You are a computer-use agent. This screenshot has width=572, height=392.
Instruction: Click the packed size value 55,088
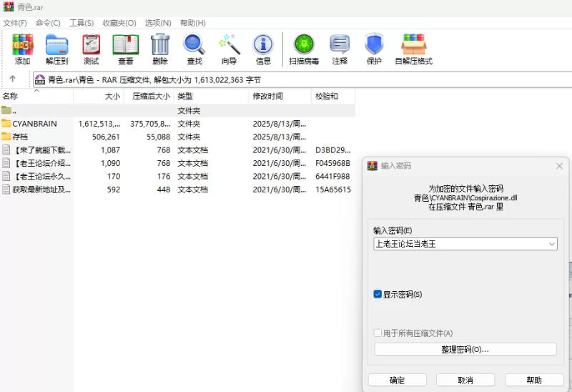click(x=158, y=137)
